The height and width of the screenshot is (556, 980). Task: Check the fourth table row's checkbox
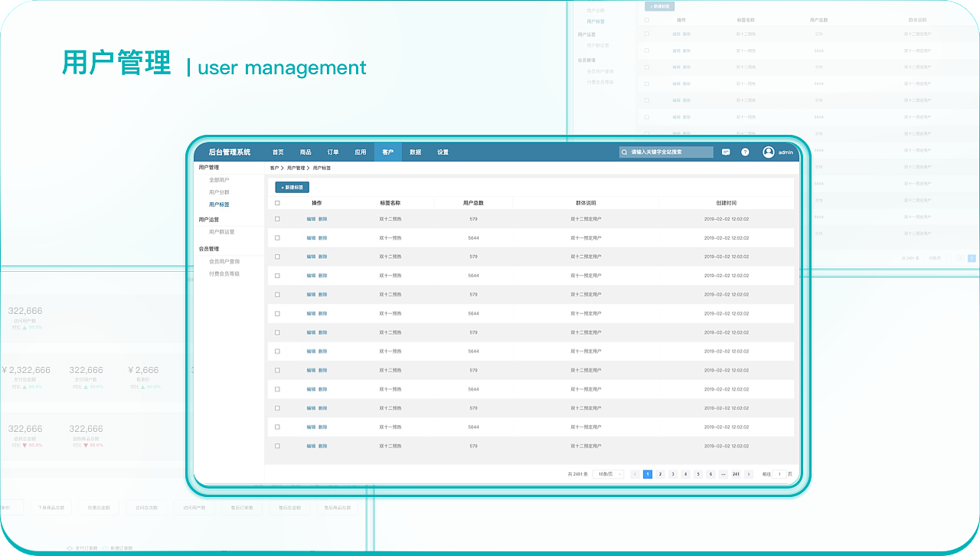[277, 276]
